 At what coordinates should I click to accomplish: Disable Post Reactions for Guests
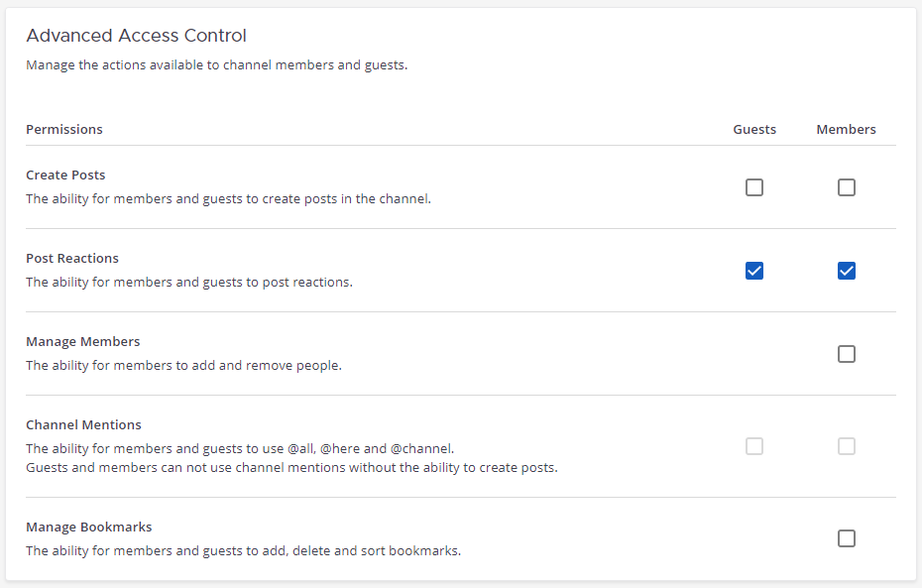click(x=754, y=270)
